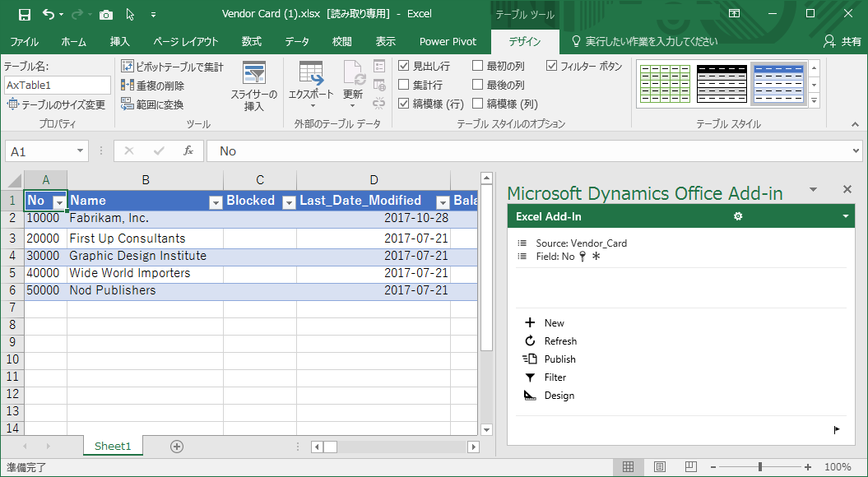Switch to the Data (データ) tab
The image size is (868, 477).
click(x=297, y=41)
